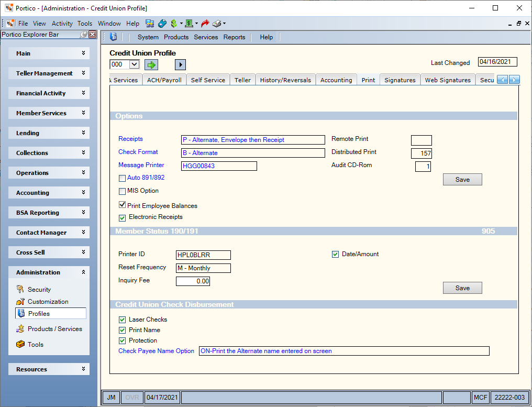Click the green dollar sign icon
This screenshot has height=407, width=532.
(x=174, y=24)
